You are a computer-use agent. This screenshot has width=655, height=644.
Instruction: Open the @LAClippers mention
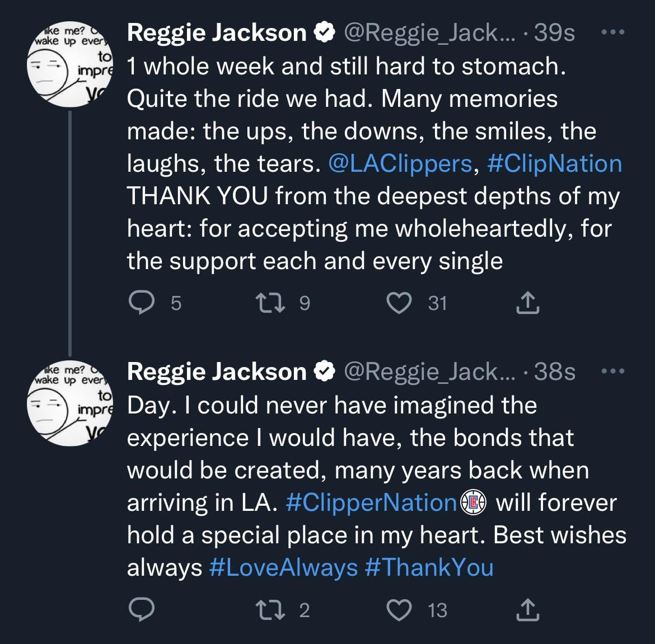point(400,164)
